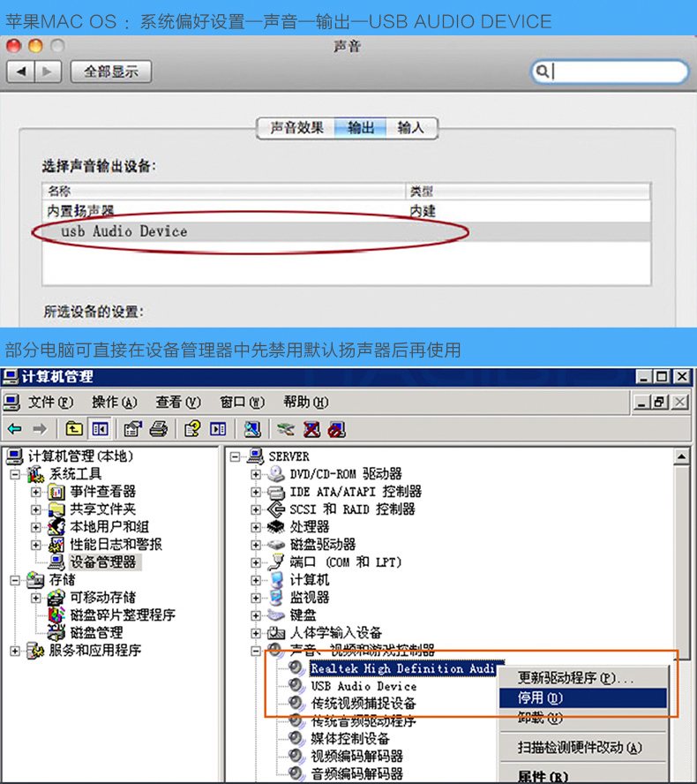Switch to the 输入 tab
This screenshot has width=697, height=784.
tap(411, 129)
